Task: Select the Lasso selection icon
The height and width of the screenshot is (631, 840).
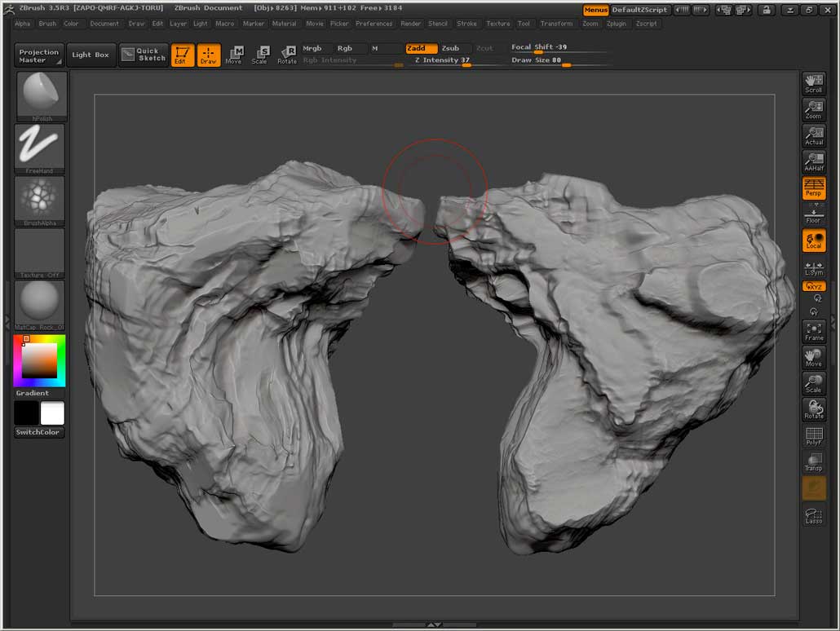Action: point(813,515)
